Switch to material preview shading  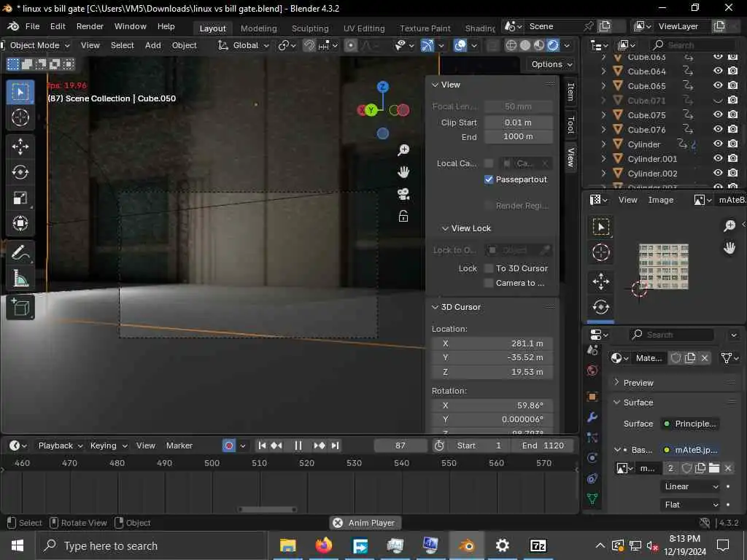(539, 45)
